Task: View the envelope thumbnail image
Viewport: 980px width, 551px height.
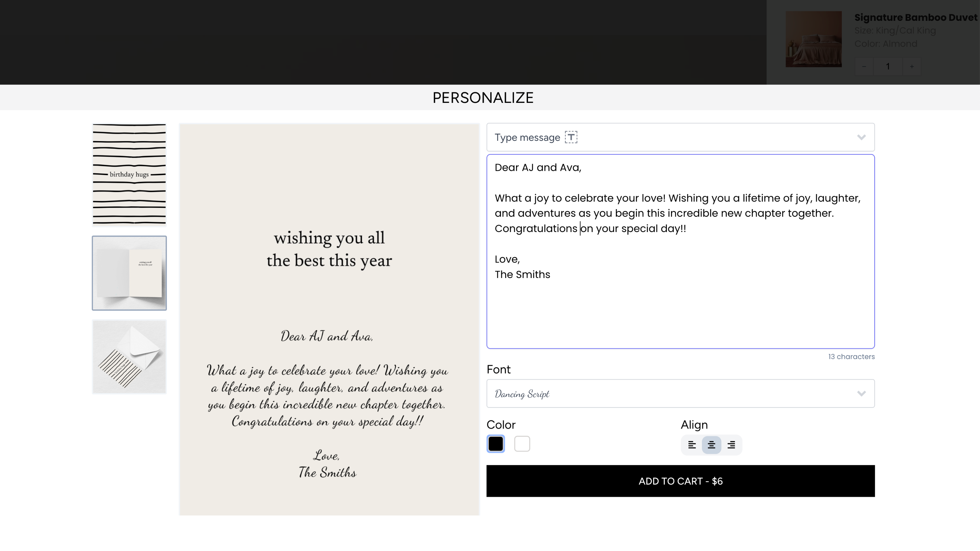Action: tap(129, 357)
